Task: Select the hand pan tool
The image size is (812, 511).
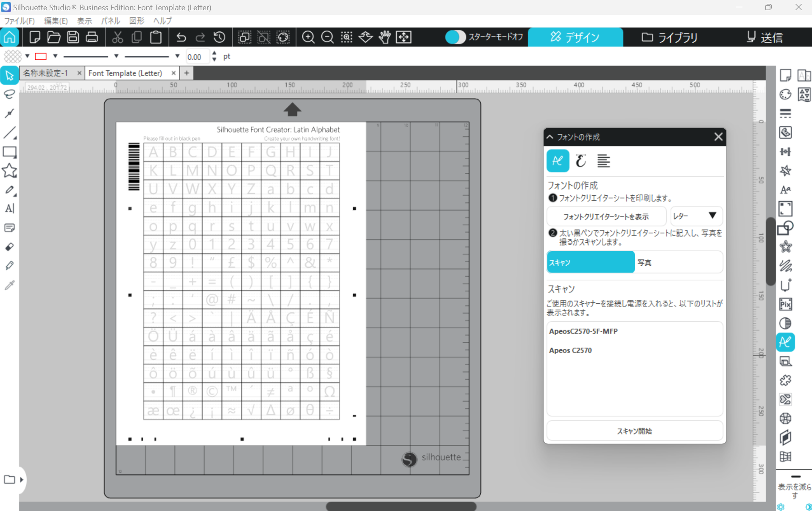Action: (385, 37)
